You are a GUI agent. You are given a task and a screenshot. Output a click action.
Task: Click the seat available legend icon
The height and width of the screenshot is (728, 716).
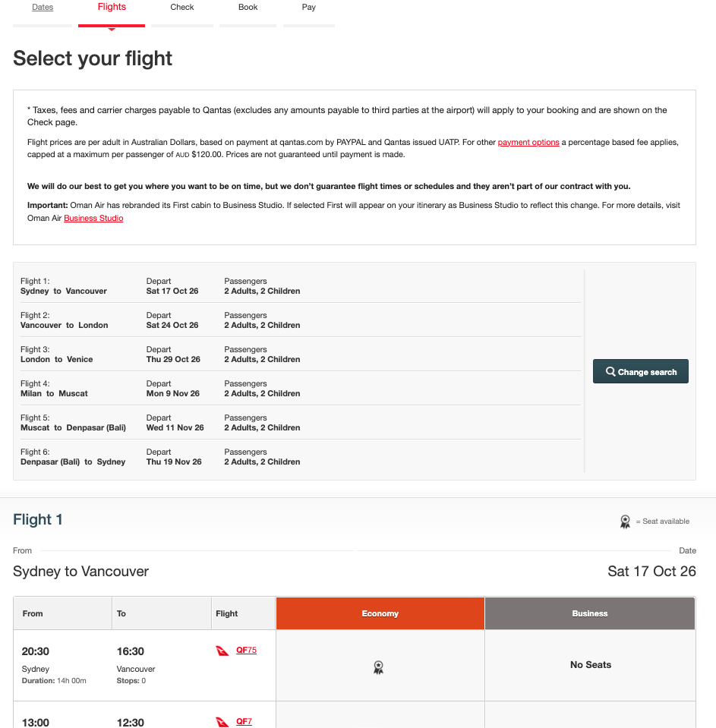tap(625, 522)
